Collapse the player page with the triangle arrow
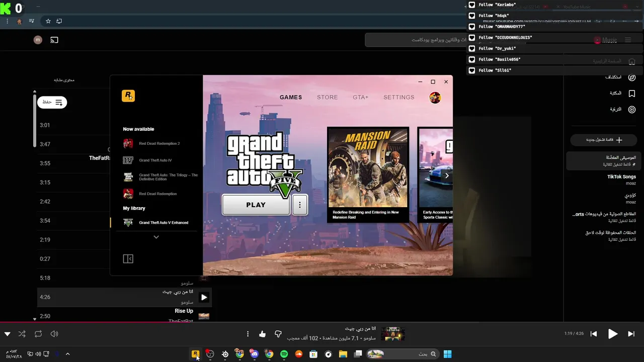The image size is (644, 362). 7,334
